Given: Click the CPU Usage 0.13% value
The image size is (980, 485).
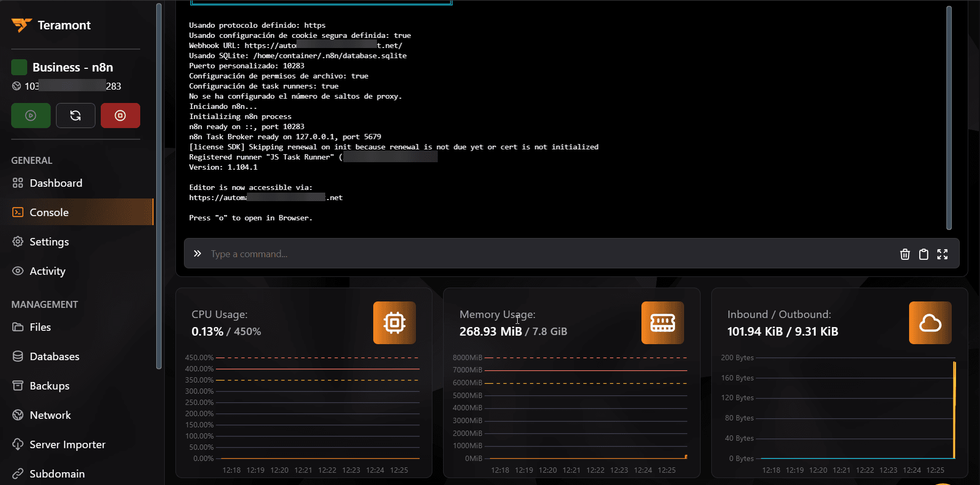Looking at the screenshot, I should click(207, 331).
